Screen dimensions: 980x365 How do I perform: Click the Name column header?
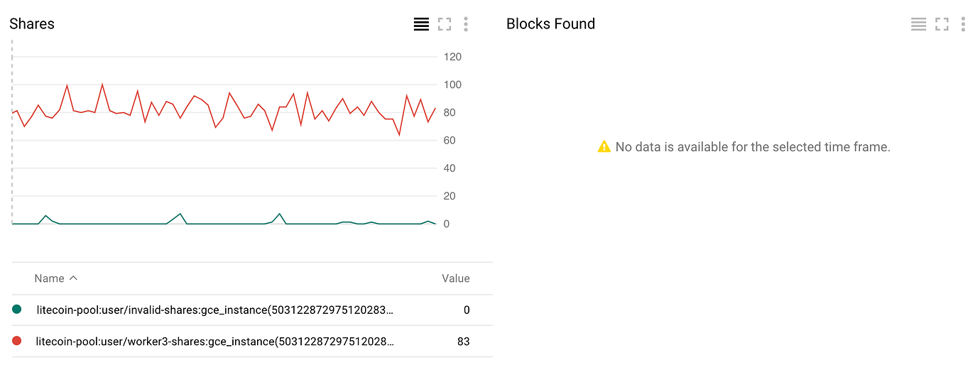[x=49, y=278]
